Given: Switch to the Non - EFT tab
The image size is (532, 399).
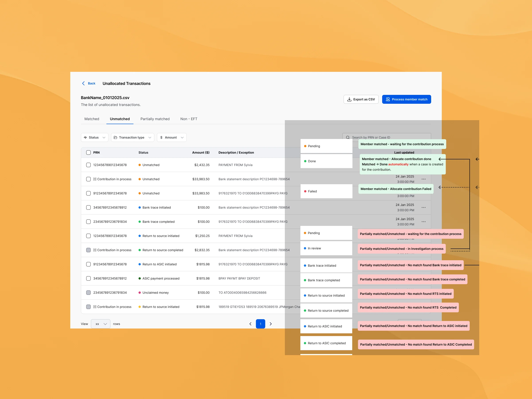Looking at the screenshot, I should pyautogui.click(x=189, y=119).
